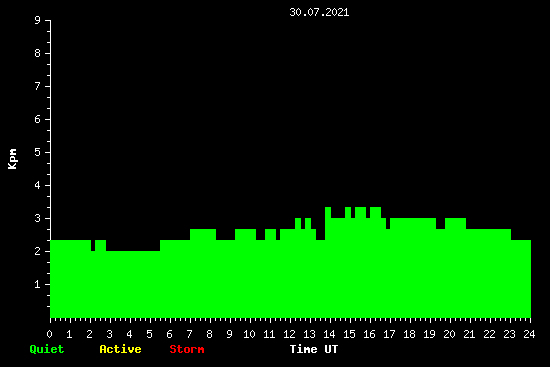
Task: Click the chart date 30.07.2021
Action: (319, 13)
